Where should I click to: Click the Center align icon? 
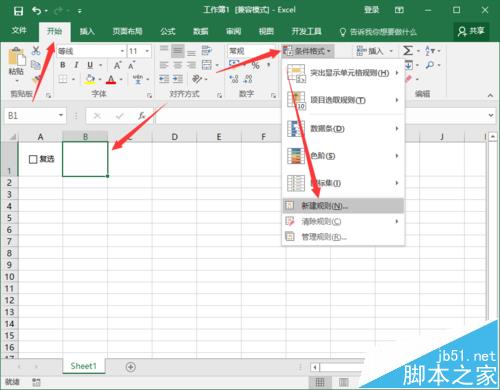178,65
